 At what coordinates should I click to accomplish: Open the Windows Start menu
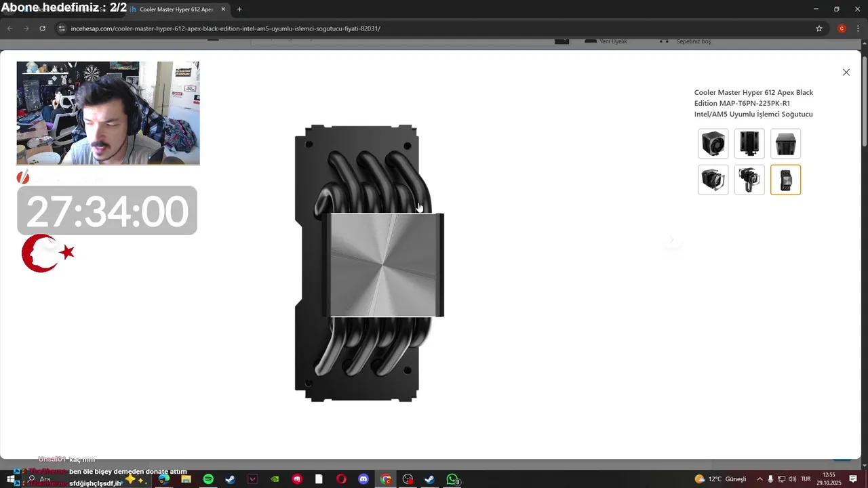click(x=11, y=479)
